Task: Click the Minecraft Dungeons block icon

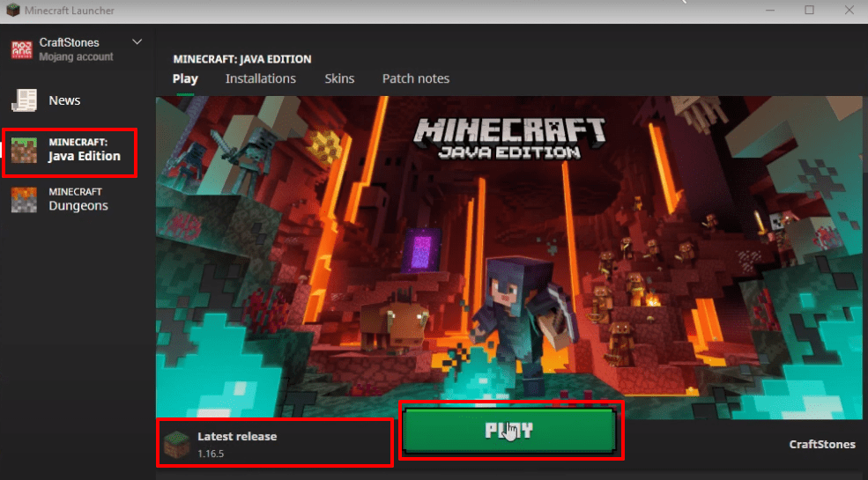Action: 25,200
